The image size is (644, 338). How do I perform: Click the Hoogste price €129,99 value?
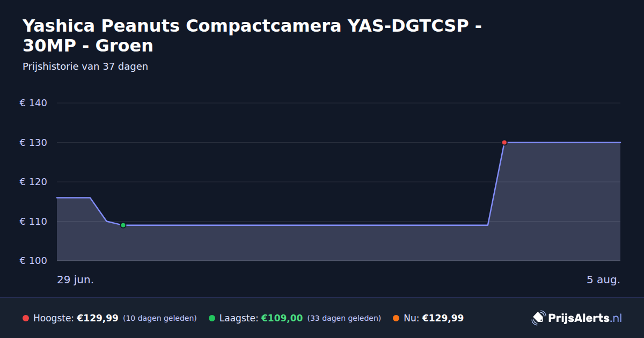tap(98, 318)
